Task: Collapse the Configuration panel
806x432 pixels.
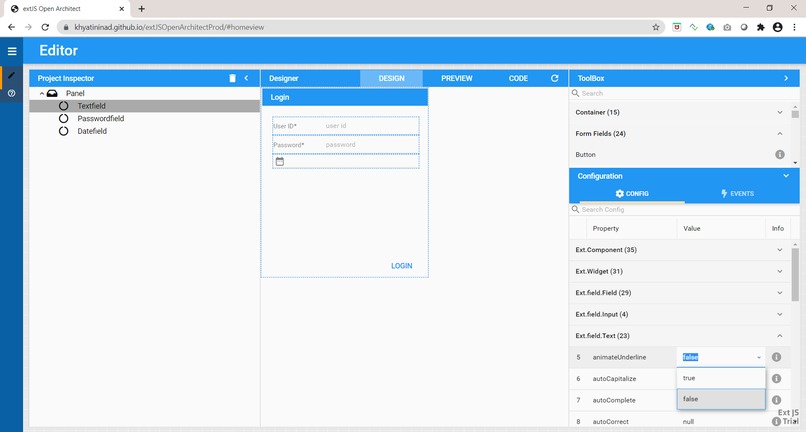Action: click(786, 176)
